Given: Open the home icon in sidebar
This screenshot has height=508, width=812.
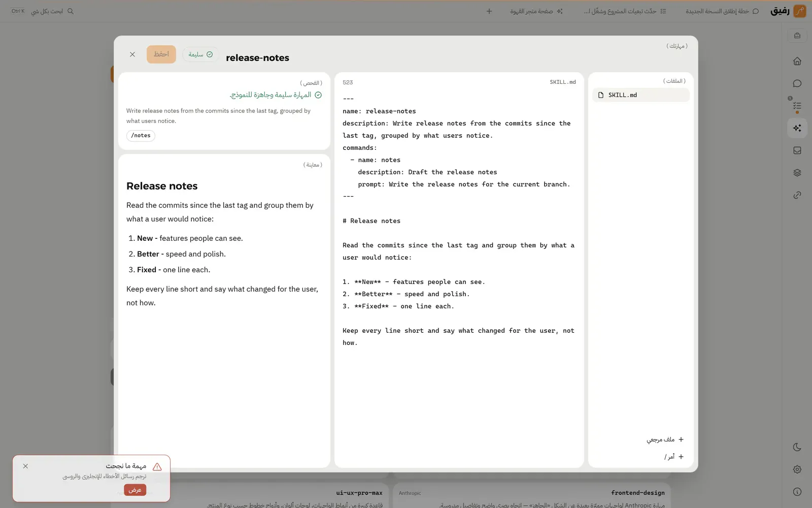Looking at the screenshot, I should [x=797, y=61].
